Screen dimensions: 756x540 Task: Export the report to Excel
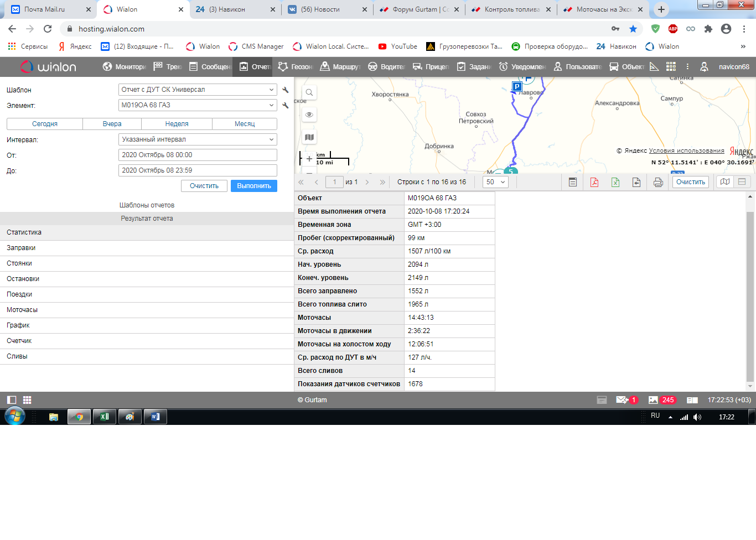pyautogui.click(x=615, y=182)
